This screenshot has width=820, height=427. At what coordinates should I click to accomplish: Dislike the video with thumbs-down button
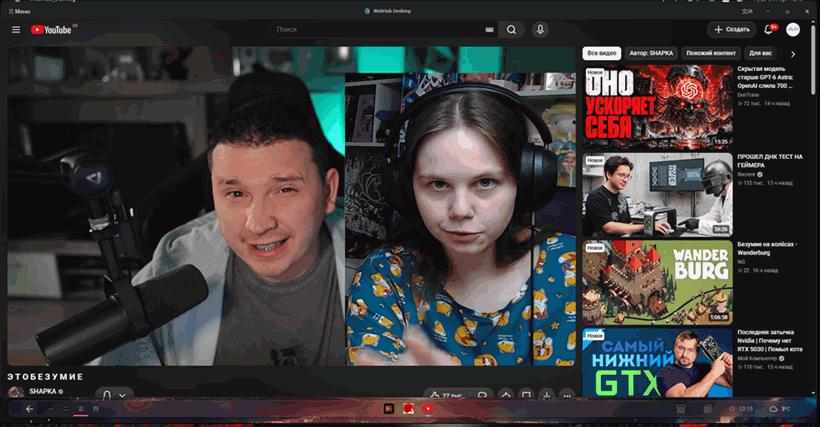coord(482,396)
